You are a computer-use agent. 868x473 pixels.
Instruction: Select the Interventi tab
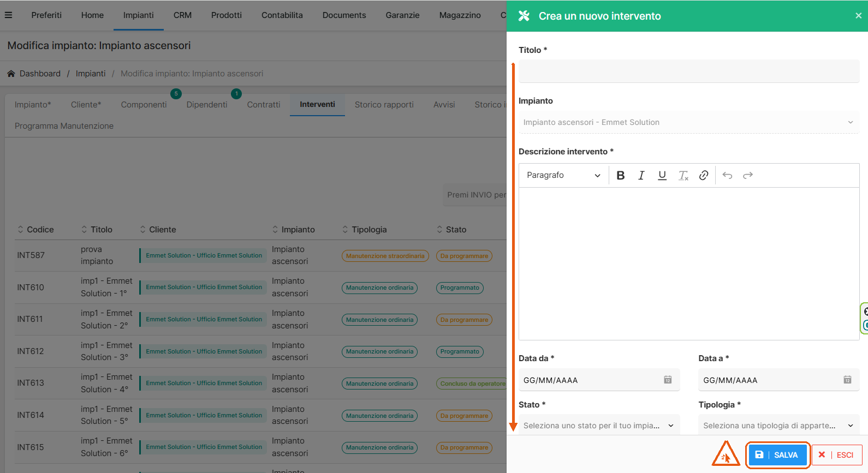pyautogui.click(x=317, y=105)
